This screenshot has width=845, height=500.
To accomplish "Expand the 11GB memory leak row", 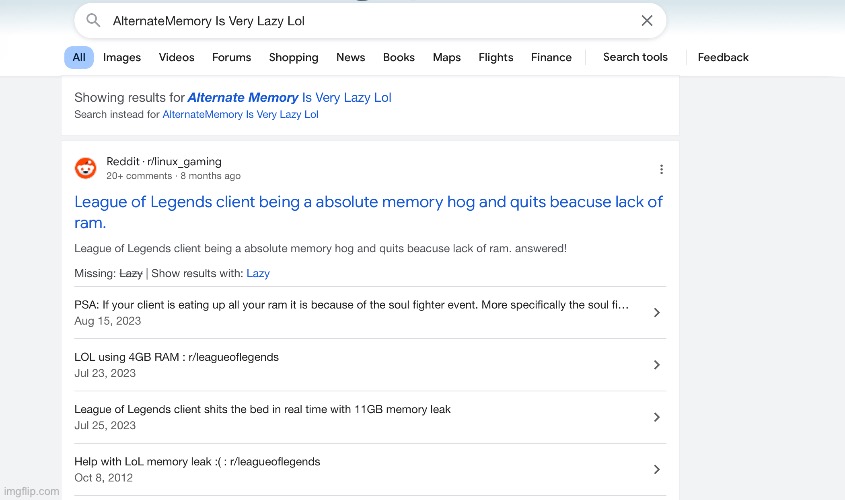I will click(370, 417).
